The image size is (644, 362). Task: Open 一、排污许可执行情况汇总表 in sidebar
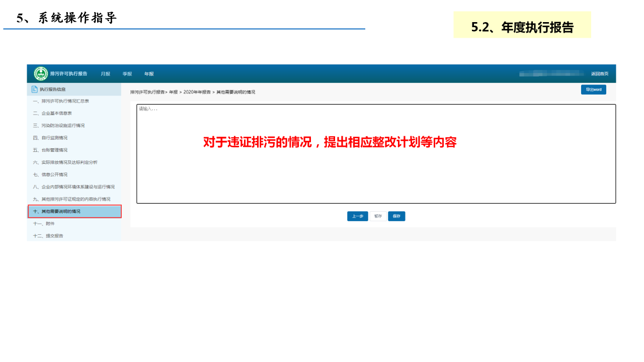coord(61,101)
